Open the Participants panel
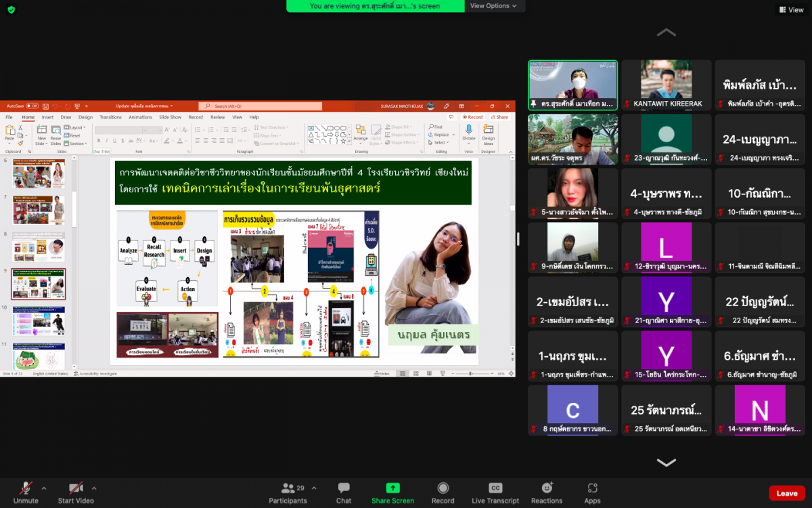The width and height of the screenshot is (812, 508). [288, 492]
